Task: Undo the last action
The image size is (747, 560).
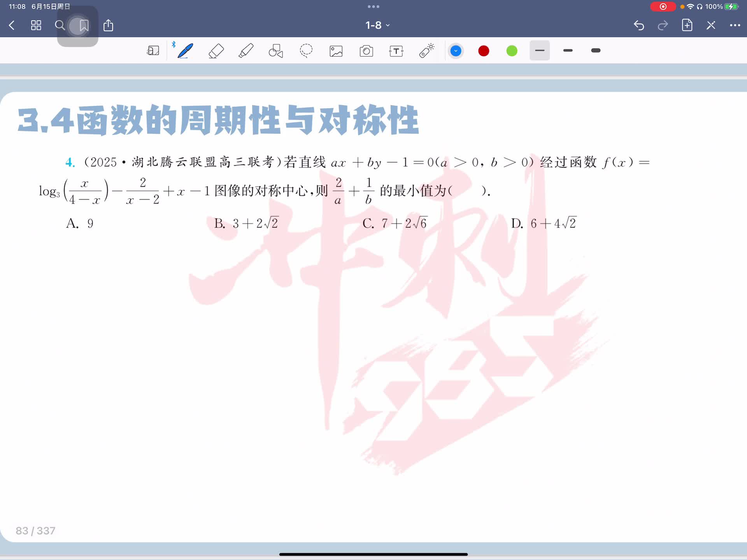Action: point(639,26)
